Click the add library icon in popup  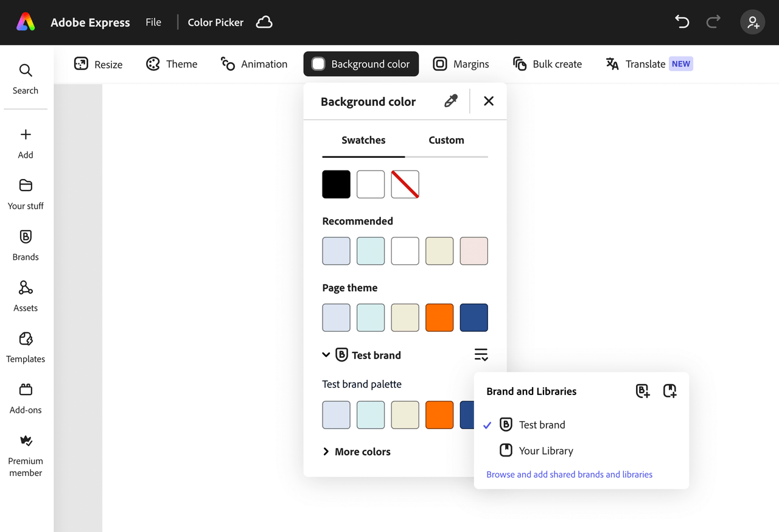[x=669, y=391]
